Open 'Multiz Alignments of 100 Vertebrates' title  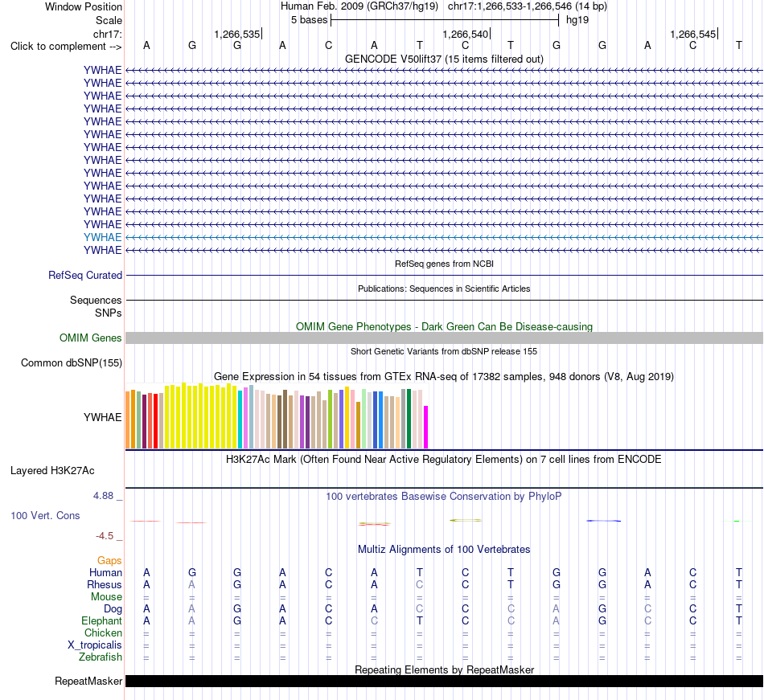coord(444,550)
